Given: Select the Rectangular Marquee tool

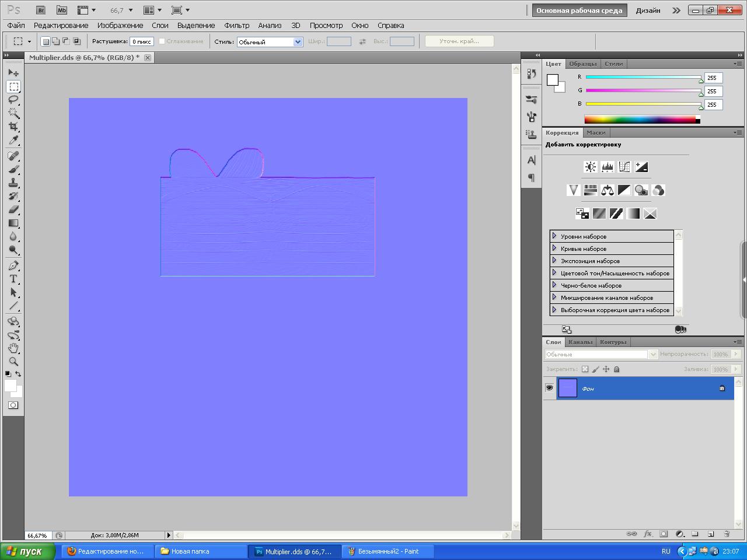Looking at the screenshot, I should (13, 86).
